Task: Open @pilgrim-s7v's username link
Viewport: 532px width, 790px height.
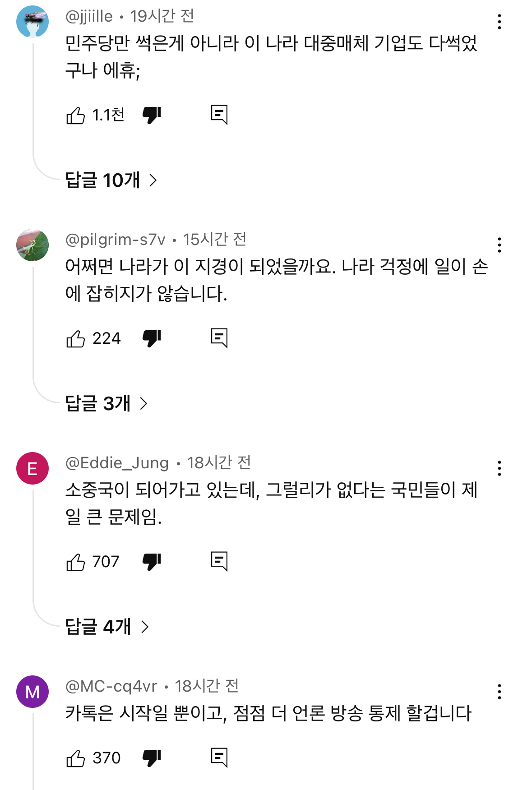Action: click(x=116, y=240)
